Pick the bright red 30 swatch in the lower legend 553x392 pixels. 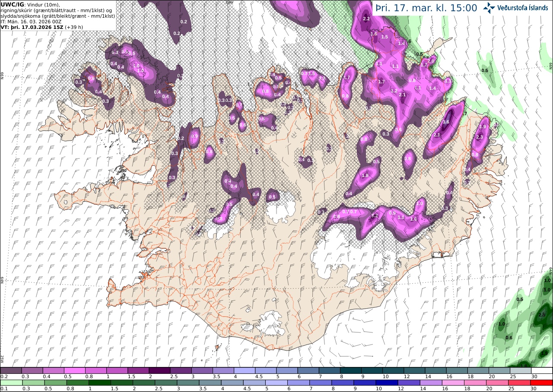tap(542, 383)
